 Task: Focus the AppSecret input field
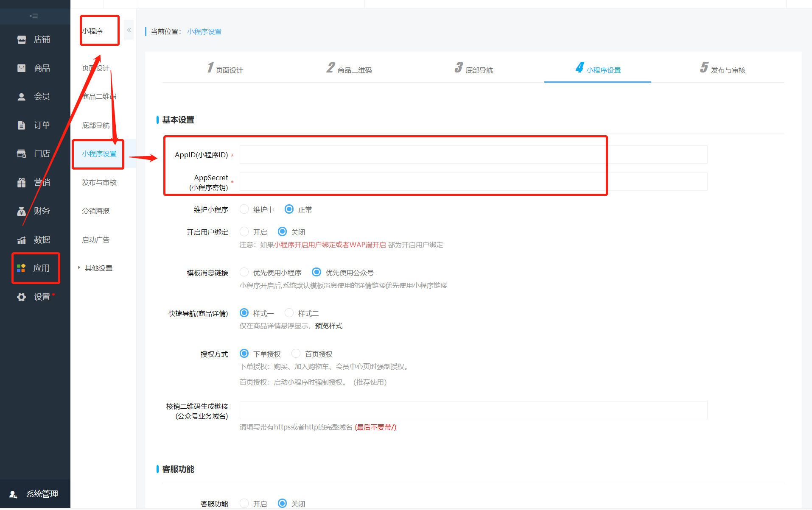(x=473, y=182)
